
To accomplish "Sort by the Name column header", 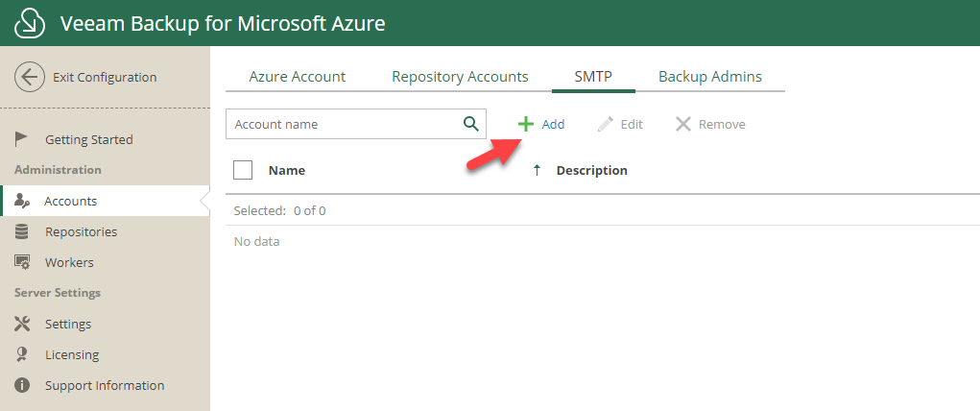I will pyautogui.click(x=287, y=170).
